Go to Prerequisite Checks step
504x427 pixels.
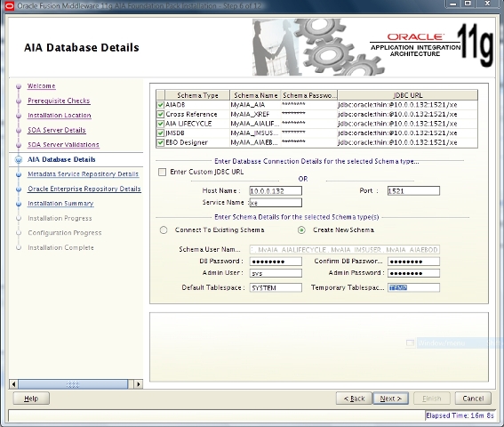coord(59,101)
